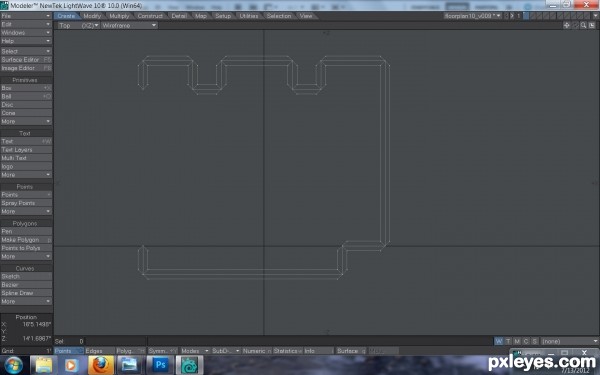
Task: Select the Sketch curve tool
Action: tap(26, 276)
